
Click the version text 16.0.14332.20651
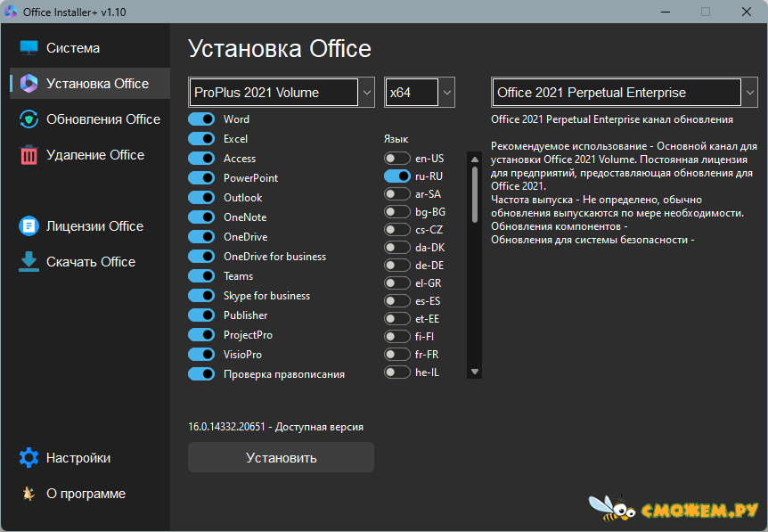pyautogui.click(x=226, y=427)
